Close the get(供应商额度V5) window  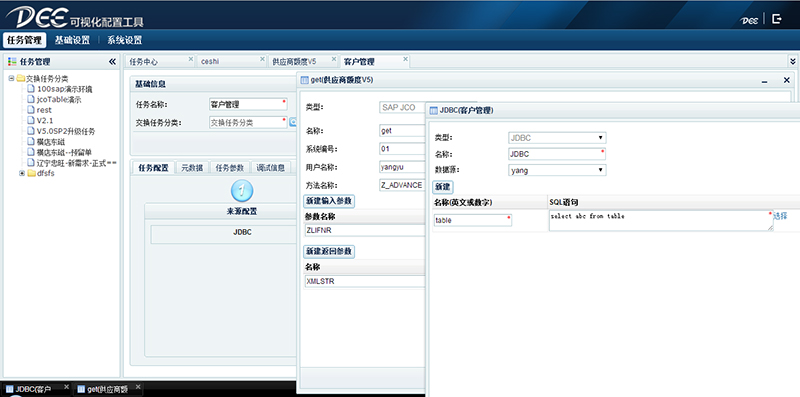(787, 80)
